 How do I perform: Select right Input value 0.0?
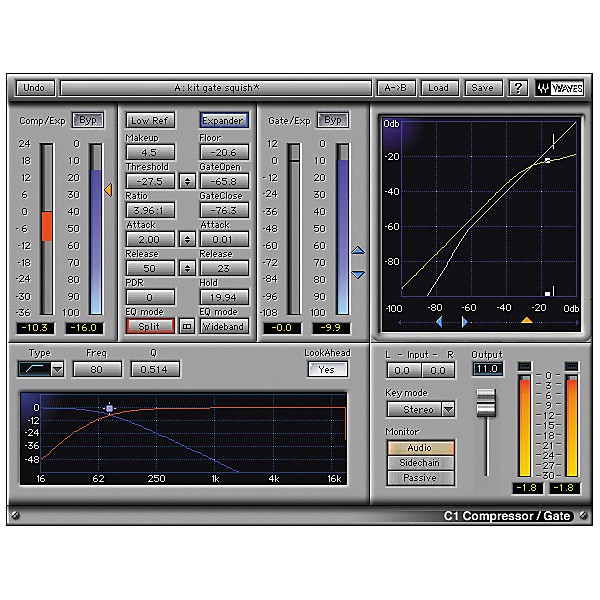pyautogui.click(x=438, y=370)
